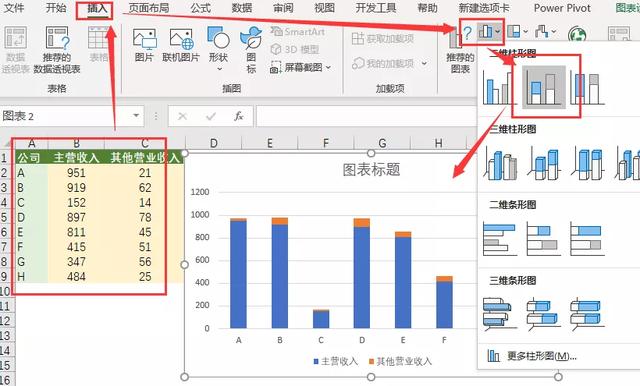Screen dimensions: 640x386
Task: Click the 图标 icons button
Action: [x=251, y=50]
